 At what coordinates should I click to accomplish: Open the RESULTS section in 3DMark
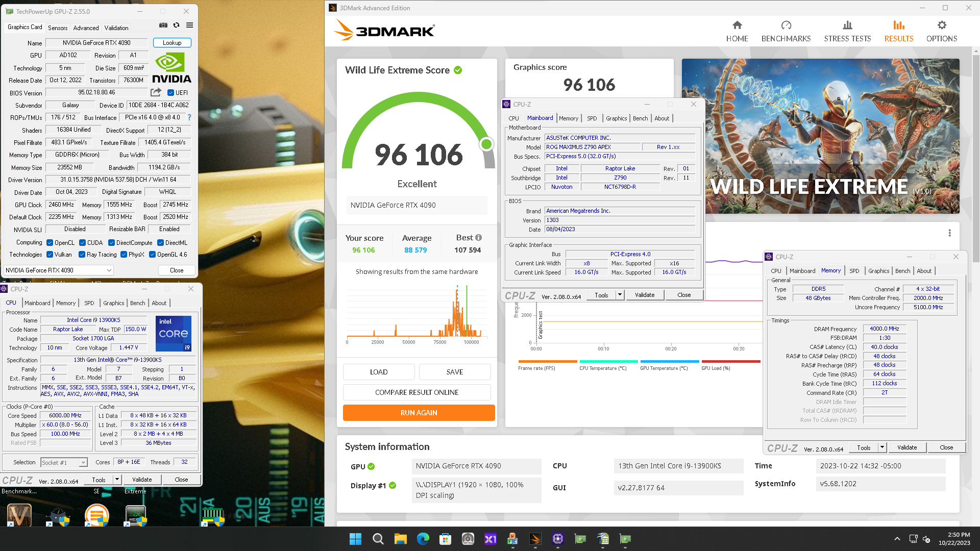point(899,32)
